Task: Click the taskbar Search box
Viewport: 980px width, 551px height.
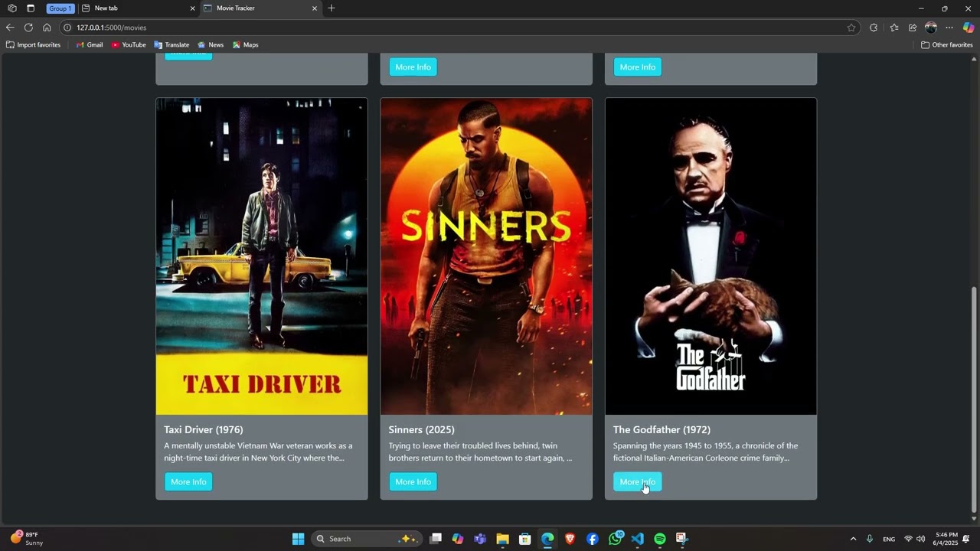Action: click(x=367, y=539)
